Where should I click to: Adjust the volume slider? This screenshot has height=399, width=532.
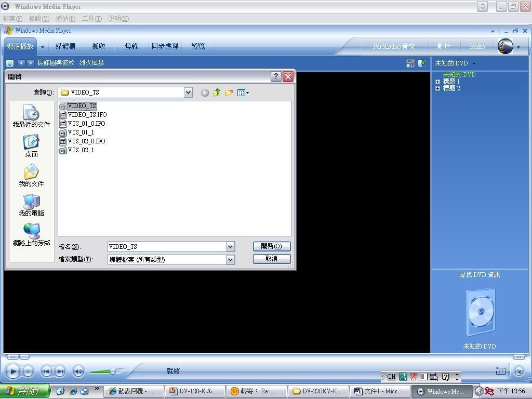(x=113, y=371)
